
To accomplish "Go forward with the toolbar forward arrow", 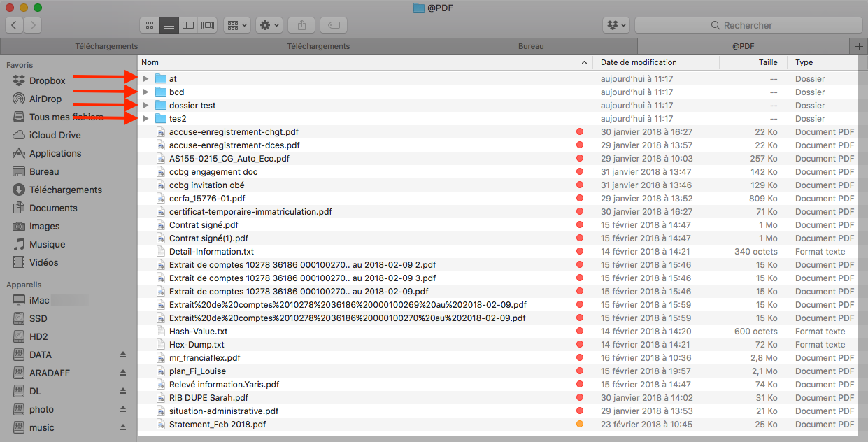I will (x=32, y=25).
